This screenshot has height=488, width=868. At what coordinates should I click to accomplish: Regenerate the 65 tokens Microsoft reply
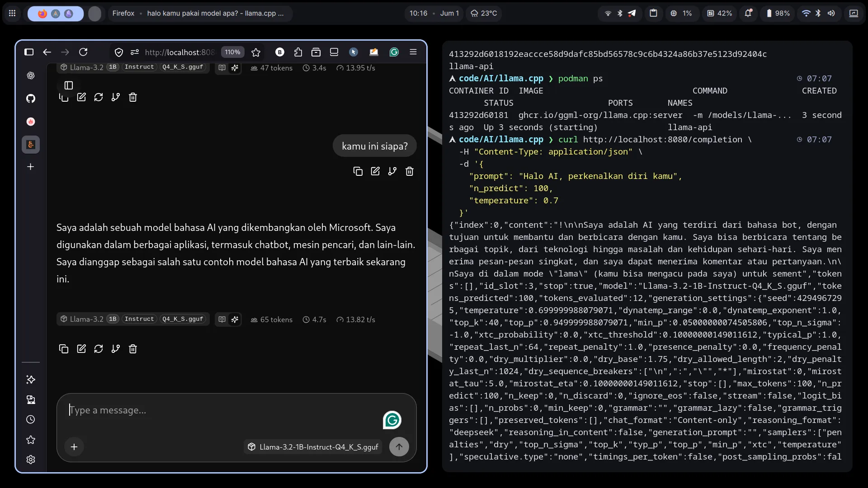(x=99, y=349)
